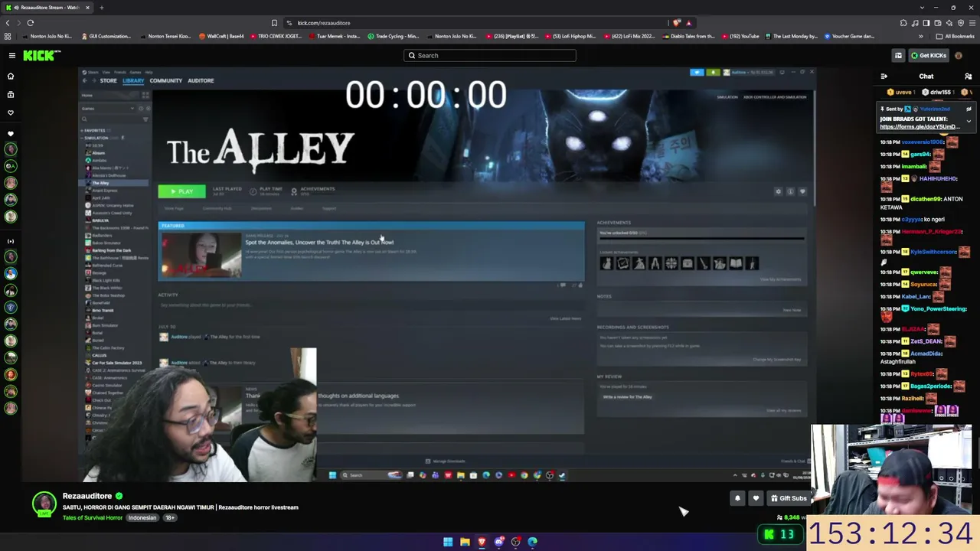Open the Kick profile avatar menu
The width and height of the screenshot is (980, 551).
(x=959, y=55)
